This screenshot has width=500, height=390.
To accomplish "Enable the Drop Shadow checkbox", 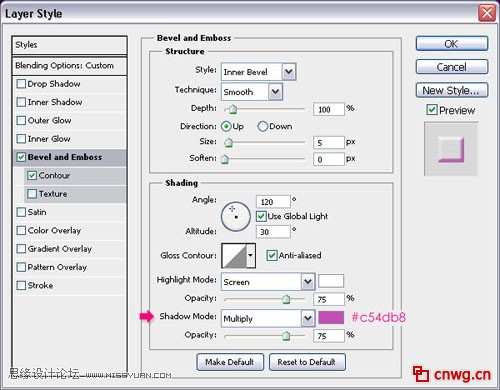I will (x=21, y=84).
